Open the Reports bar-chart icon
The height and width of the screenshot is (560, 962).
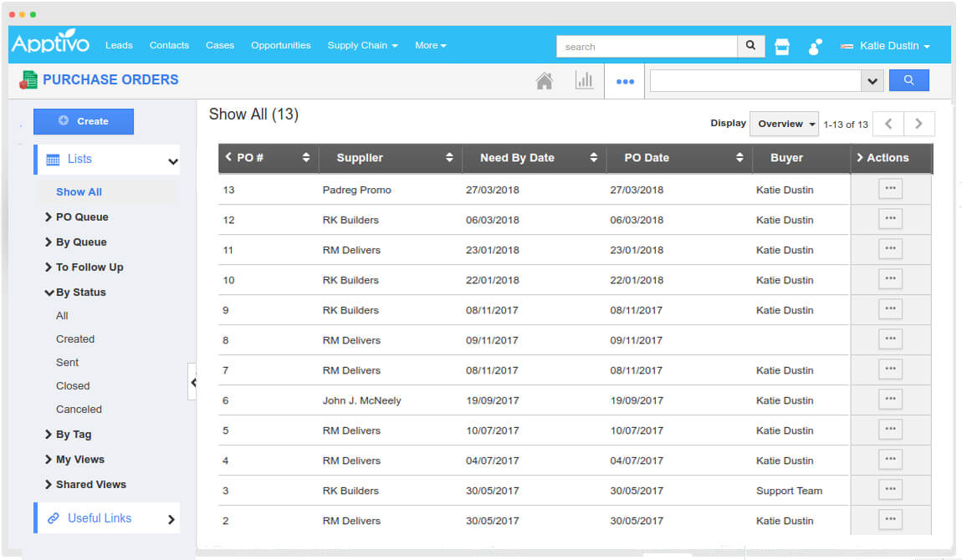[x=585, y=80]
